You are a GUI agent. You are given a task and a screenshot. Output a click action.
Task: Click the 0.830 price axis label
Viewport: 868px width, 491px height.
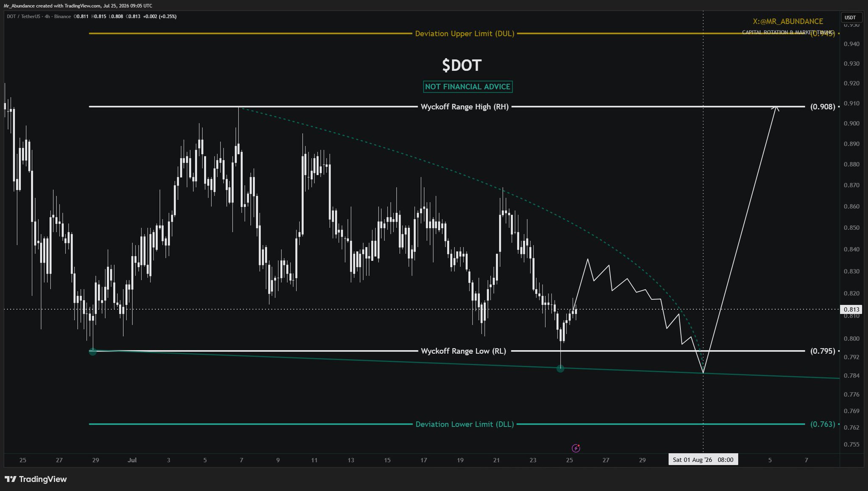click(851, 271)
